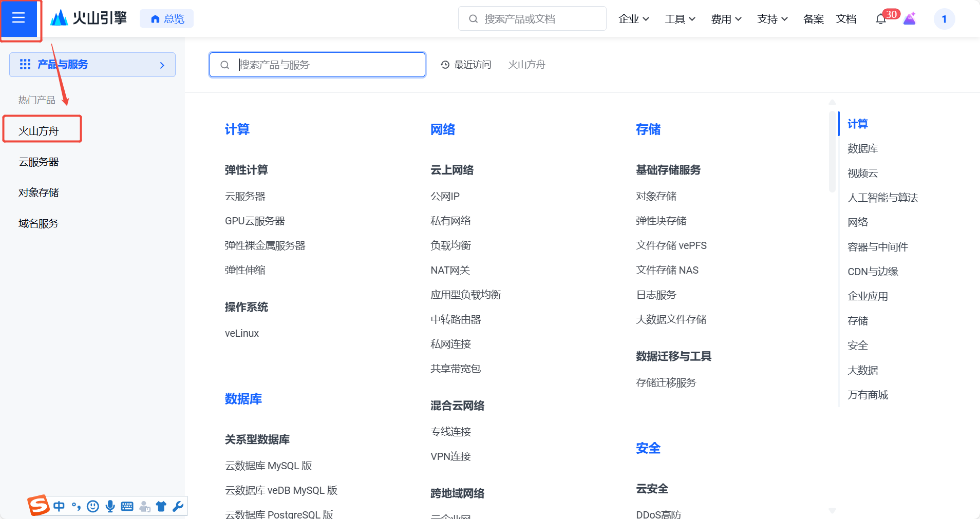Open 应用型负载均衡 product

466,295
